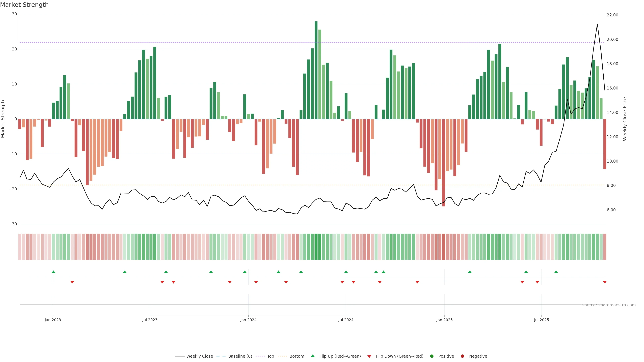Click the price line peak at far right

[597, 24]
